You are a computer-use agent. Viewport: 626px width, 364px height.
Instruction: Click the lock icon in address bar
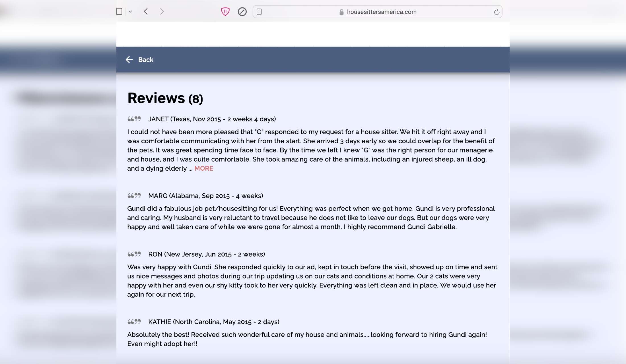coord(341,12)
